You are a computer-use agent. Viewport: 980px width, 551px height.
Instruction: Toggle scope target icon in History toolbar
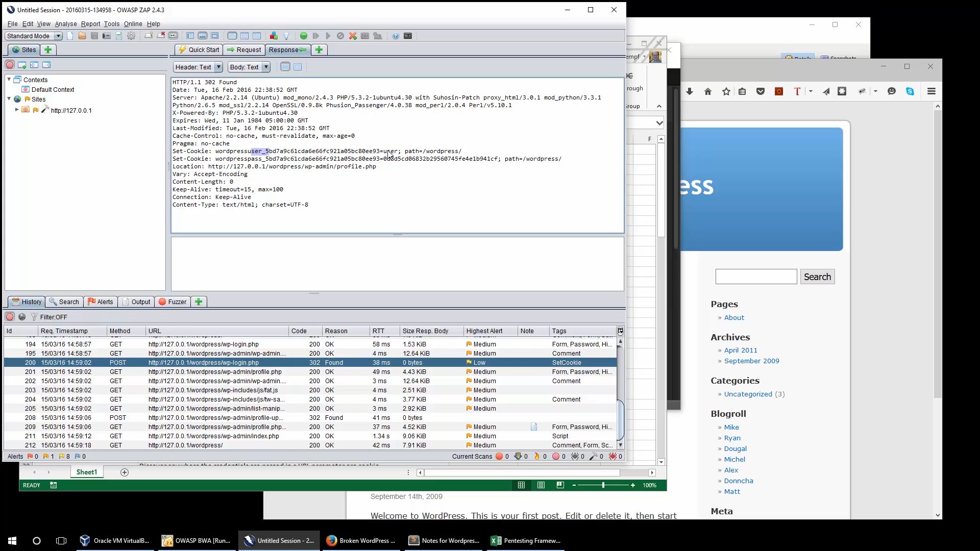(10, 317)
